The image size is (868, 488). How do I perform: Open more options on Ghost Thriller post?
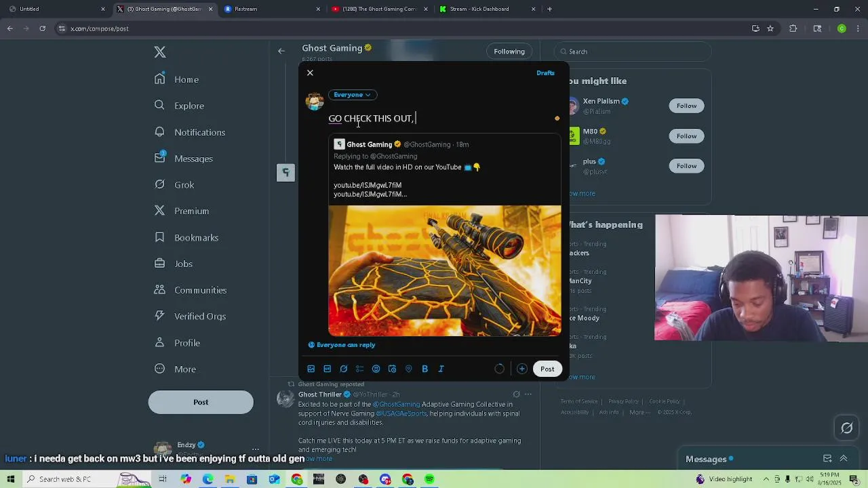click(x=528, y=394)
